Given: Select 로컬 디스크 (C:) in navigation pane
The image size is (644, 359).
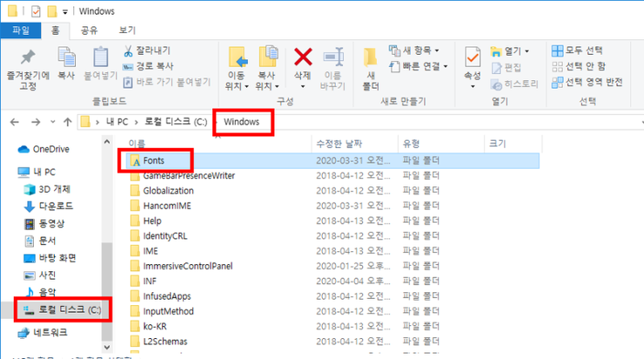Looking at the screenshot, I should pyautogui.click(x=62, y=309).
